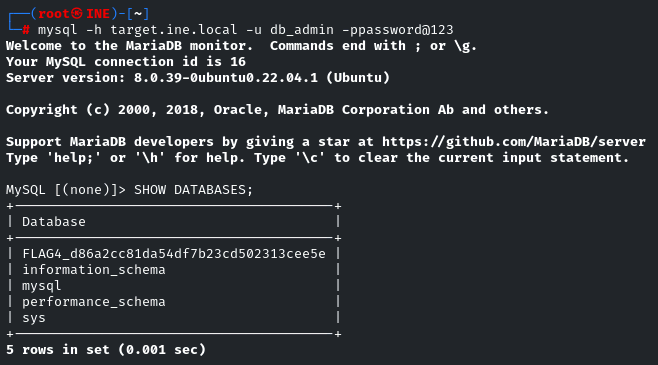The height and width of the screenshot is (365, 658).
Task: Click the SHOW DATABASES; command text
Action: coord(193,190)
